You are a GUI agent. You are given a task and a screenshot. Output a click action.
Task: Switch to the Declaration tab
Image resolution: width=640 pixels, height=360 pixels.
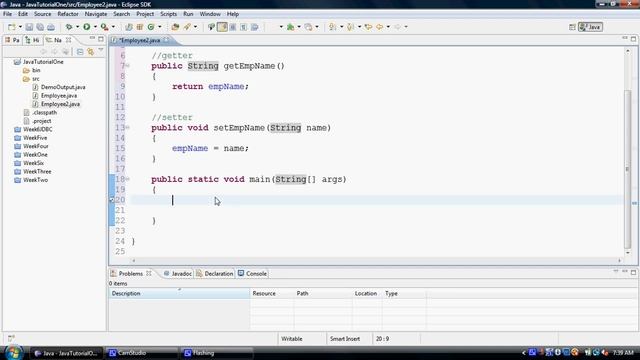215,273
